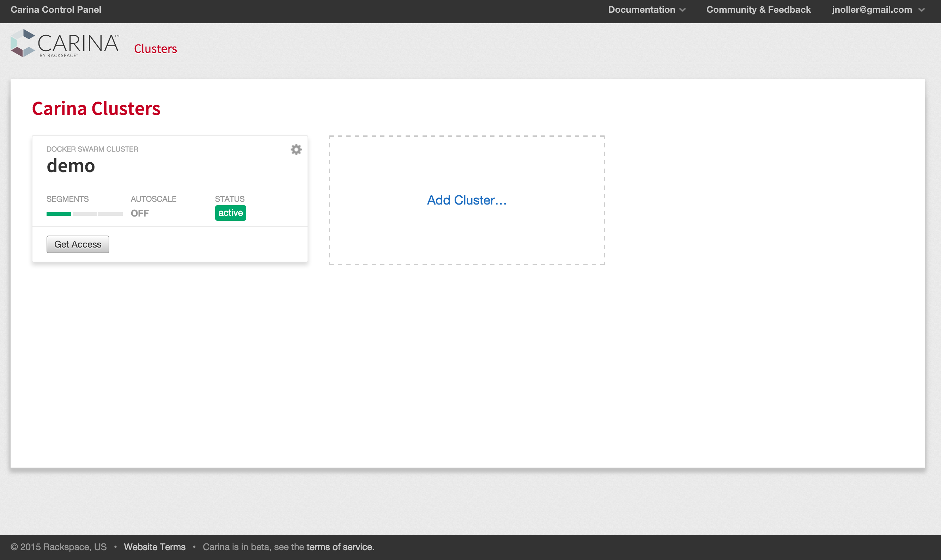Click the STATUS label
The width and height of the screenshot is (941, 560).
tap(230, 199)
